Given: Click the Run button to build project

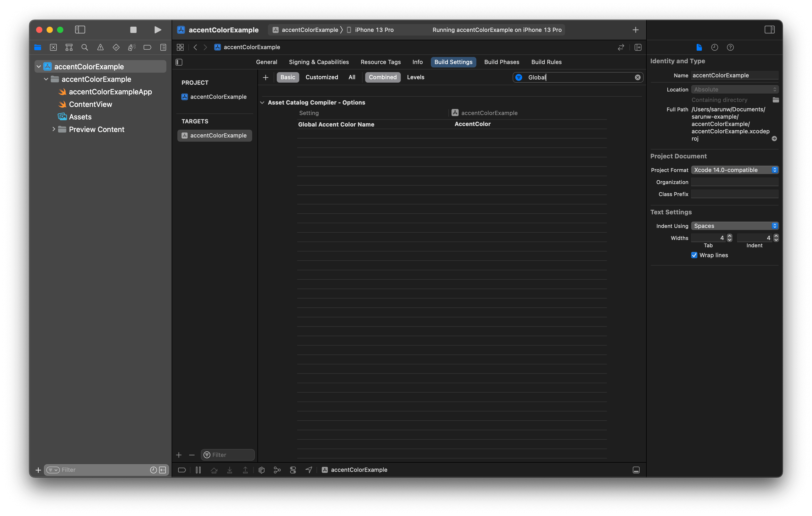Looking at the screenshot, I should [156, 29].
